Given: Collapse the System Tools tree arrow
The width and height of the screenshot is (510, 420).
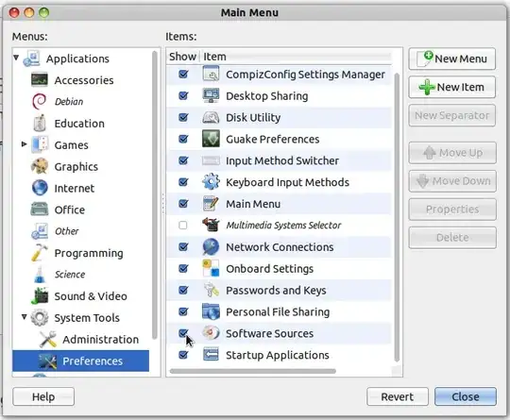Looking at the screenshot, I should click(24, 316).
